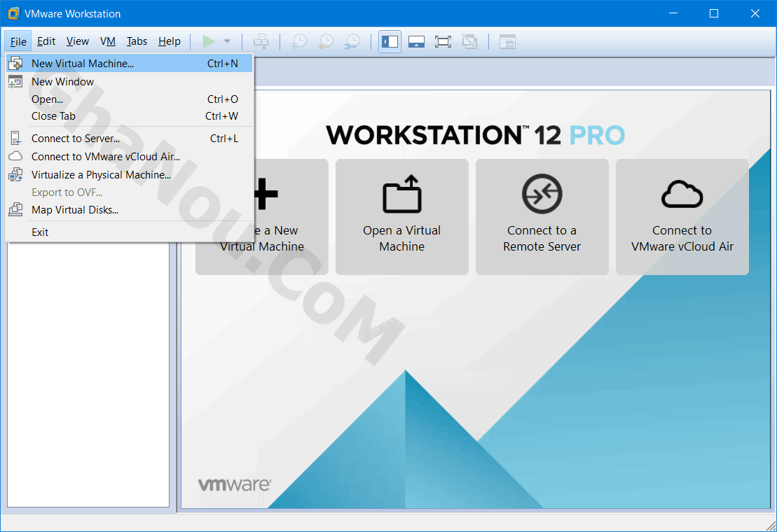Viewport: 777px width, 532px height.
Task: Open the Edit menu
Action: coord(46,41)
